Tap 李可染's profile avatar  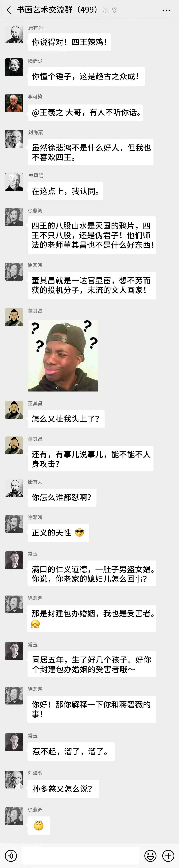tap(14, 103)
